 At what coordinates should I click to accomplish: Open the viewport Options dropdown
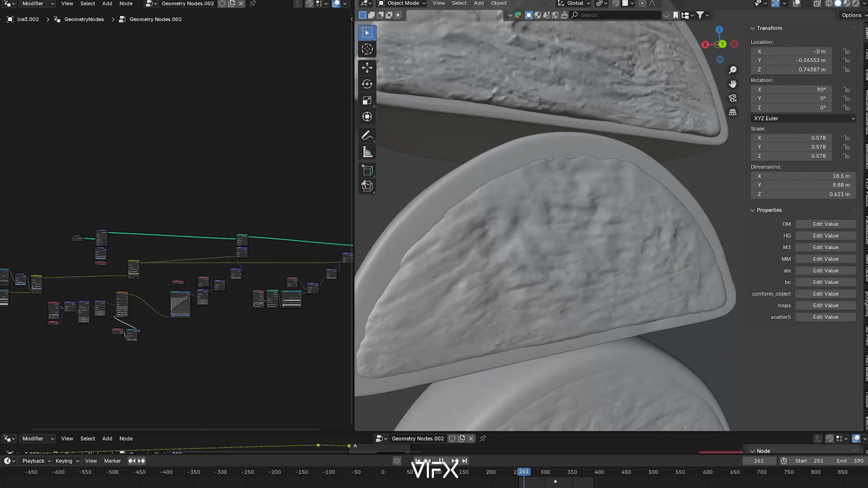click(853, 15)
